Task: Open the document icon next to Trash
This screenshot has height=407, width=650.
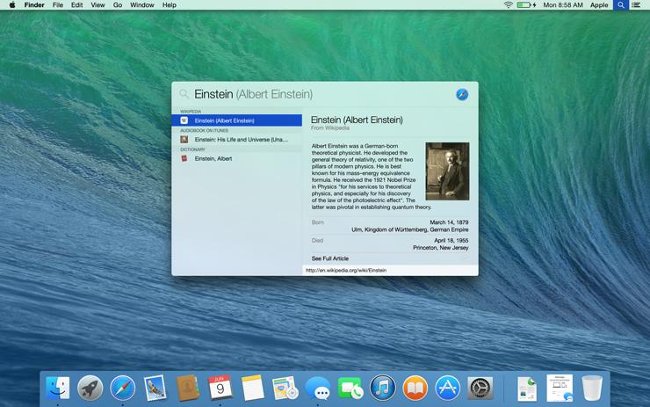Action: click(x=560, y=388)
